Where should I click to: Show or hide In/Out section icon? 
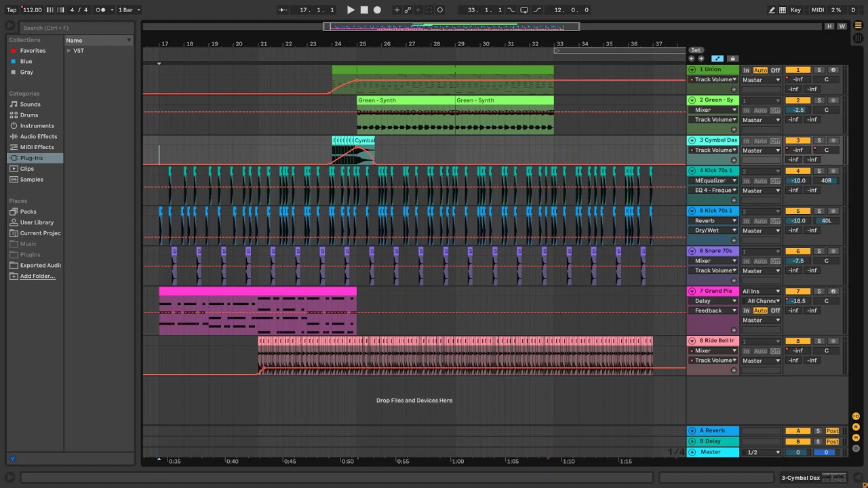(856, 416)
